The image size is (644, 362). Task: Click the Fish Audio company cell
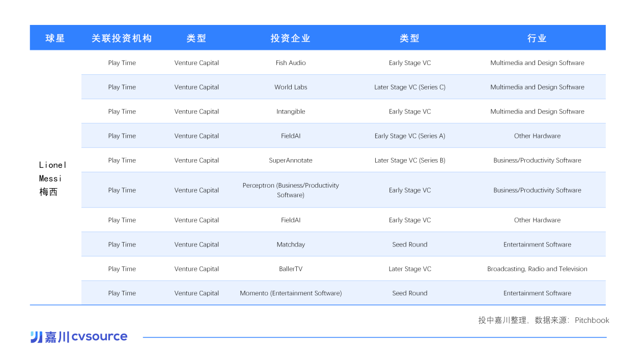[x=291, y=63]
